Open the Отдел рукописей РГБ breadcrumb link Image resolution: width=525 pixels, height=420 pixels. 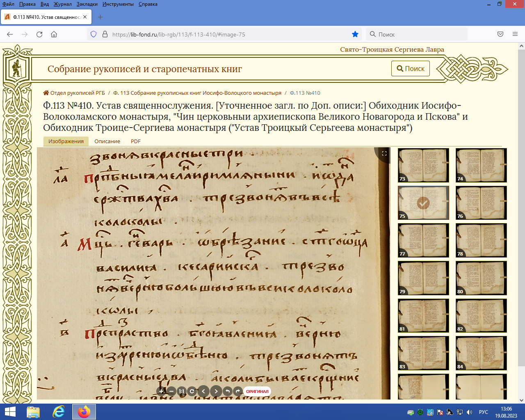tap(77, 93)
